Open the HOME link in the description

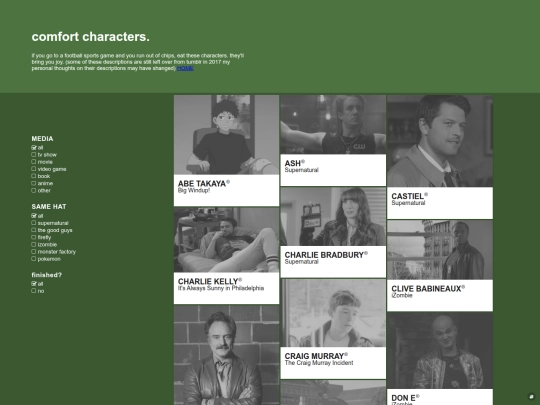coord(185,69)
